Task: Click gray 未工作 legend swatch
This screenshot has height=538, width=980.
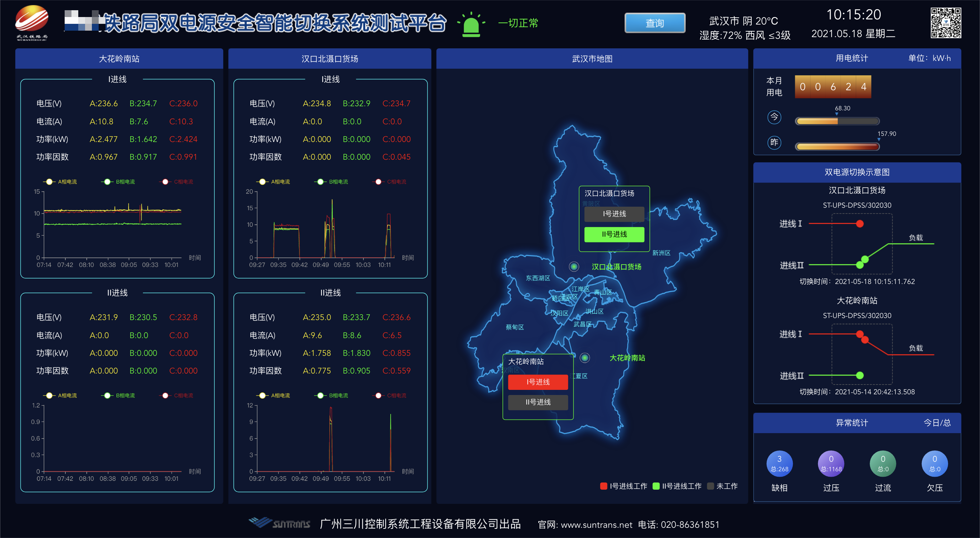Action: pyautogui.click(x=710, y=486)
